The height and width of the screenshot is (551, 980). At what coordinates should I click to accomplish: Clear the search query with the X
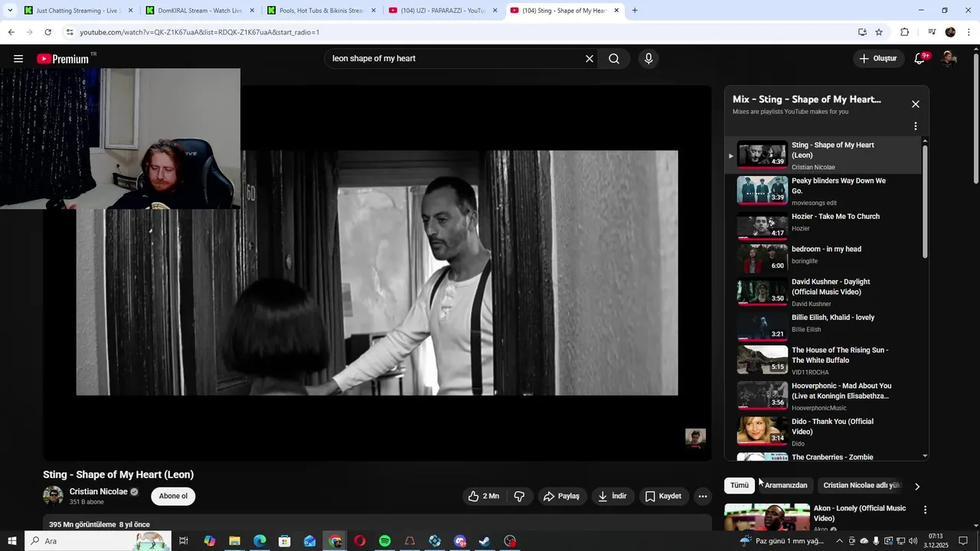click(590, 59)
